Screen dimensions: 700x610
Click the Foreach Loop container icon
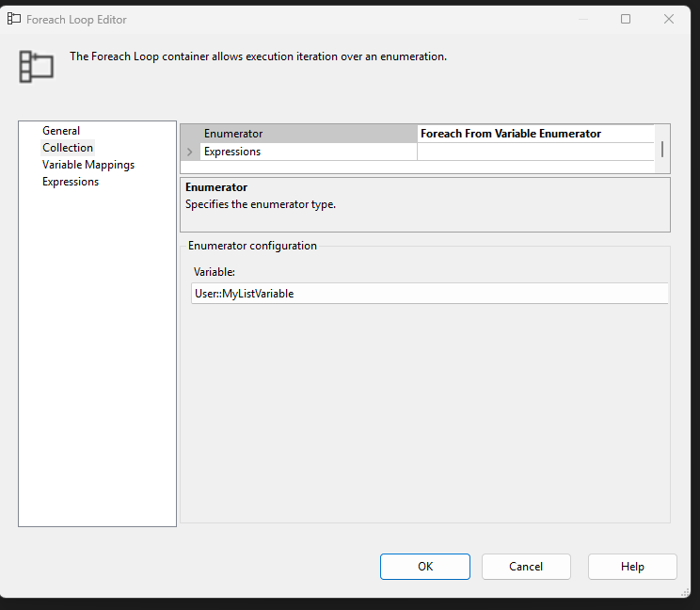(37, 67)
